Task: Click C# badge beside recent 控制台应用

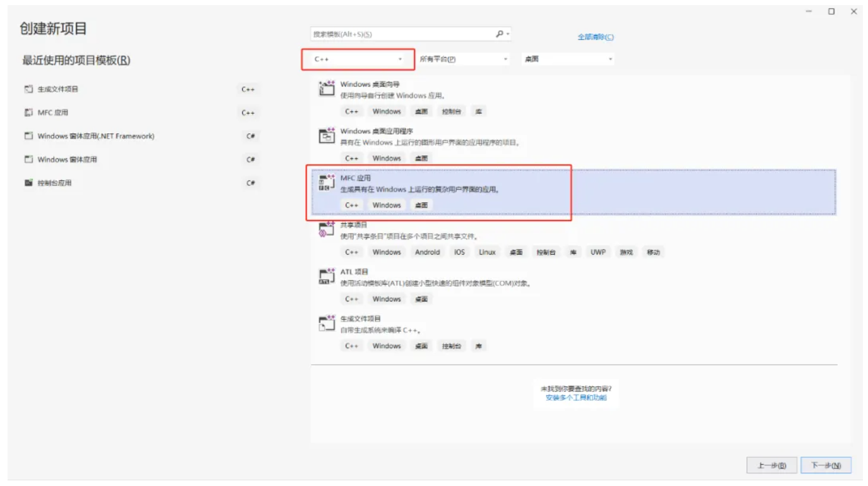Action: pos(251,183)
